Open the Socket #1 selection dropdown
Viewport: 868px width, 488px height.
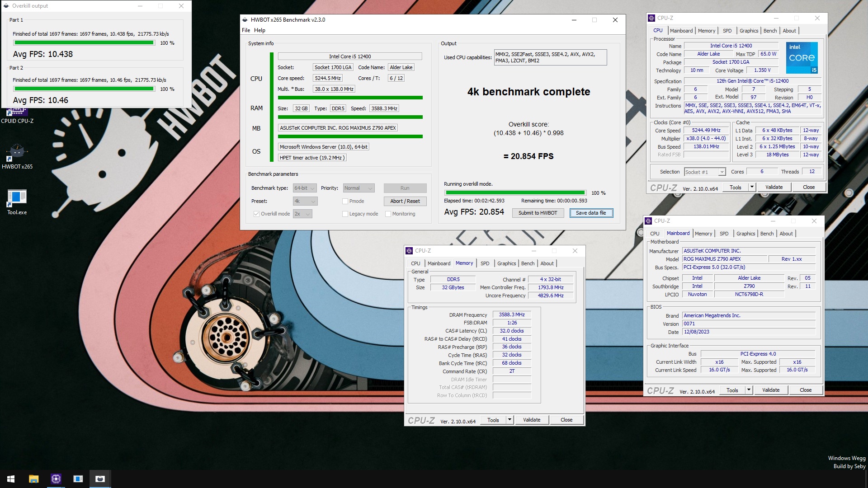(x=704, y=172)
